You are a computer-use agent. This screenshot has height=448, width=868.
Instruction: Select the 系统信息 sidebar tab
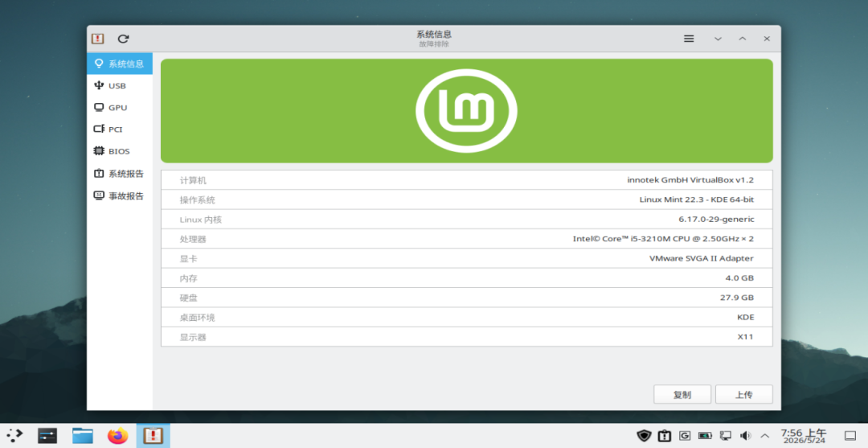(120, 64)
